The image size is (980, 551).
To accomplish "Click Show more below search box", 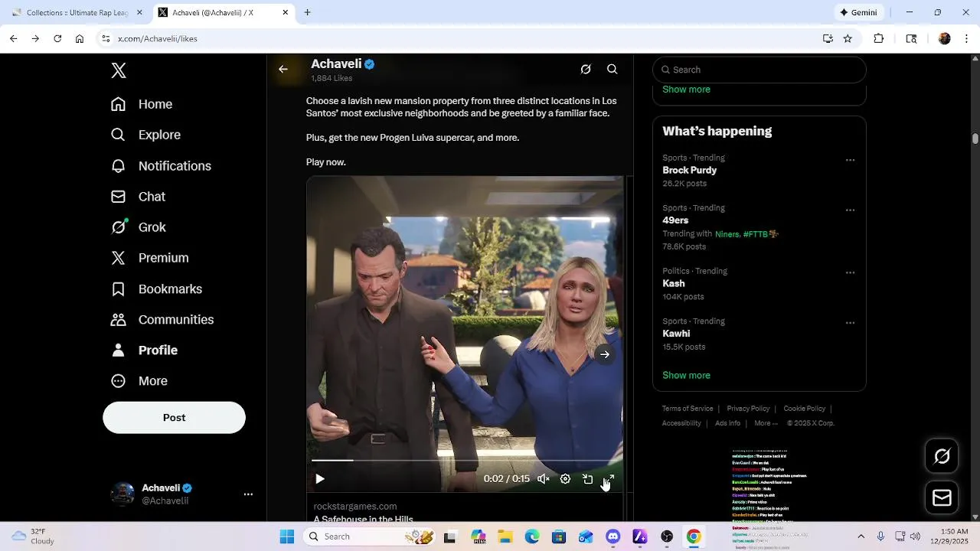I will coord(686,90).
